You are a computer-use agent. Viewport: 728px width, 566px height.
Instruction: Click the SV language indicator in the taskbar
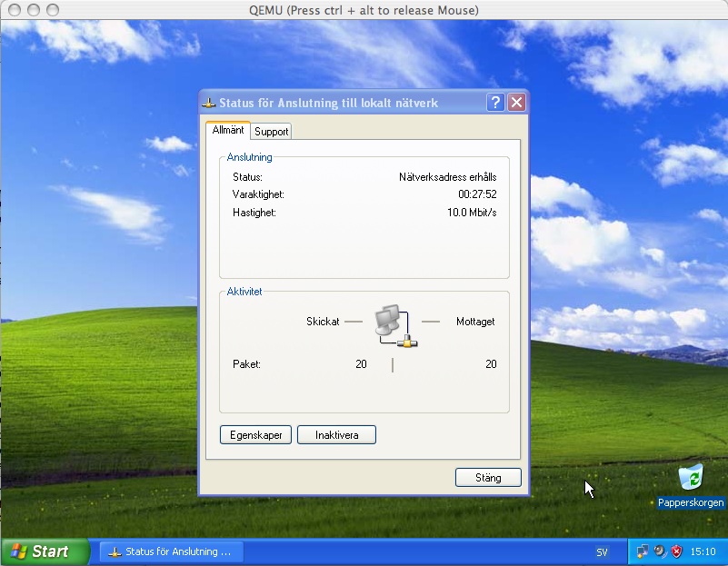coord(602,552)
